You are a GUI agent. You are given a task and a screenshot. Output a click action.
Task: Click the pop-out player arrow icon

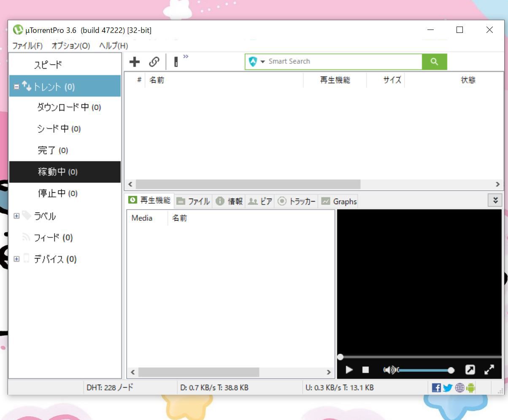(x=470, y=370)
